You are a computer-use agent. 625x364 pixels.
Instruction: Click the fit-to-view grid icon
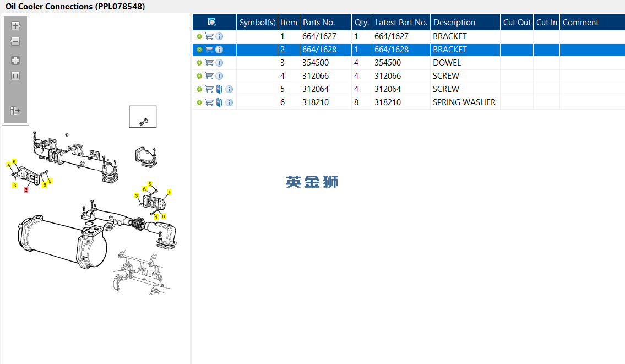pos(15,61)
